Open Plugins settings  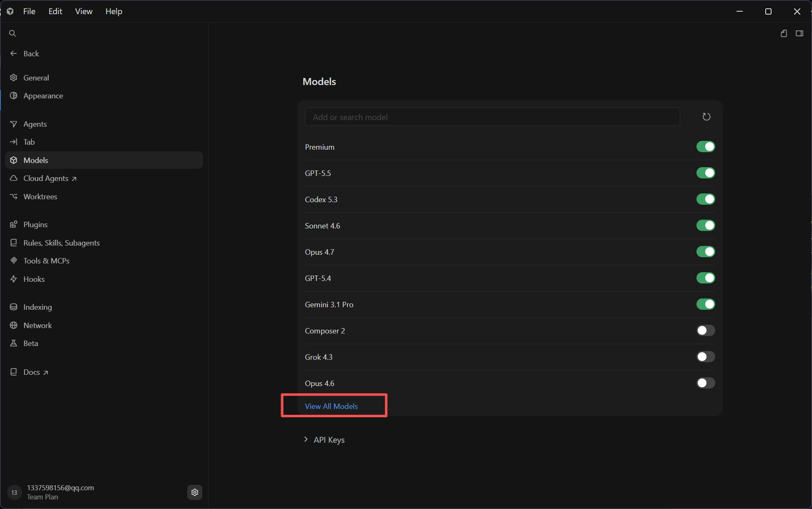tap(104, 224)
